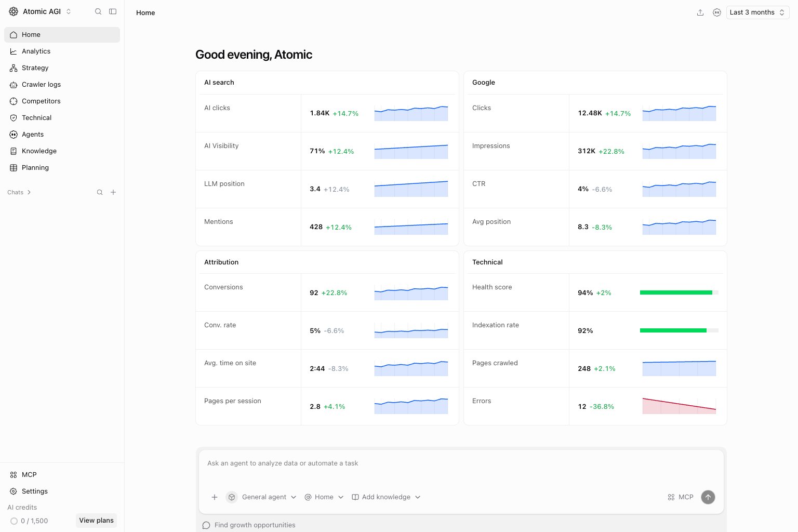Open Knowledge in the sidebar
The width and height of the screenshot is (798, 532).
[x=62, y=151]
